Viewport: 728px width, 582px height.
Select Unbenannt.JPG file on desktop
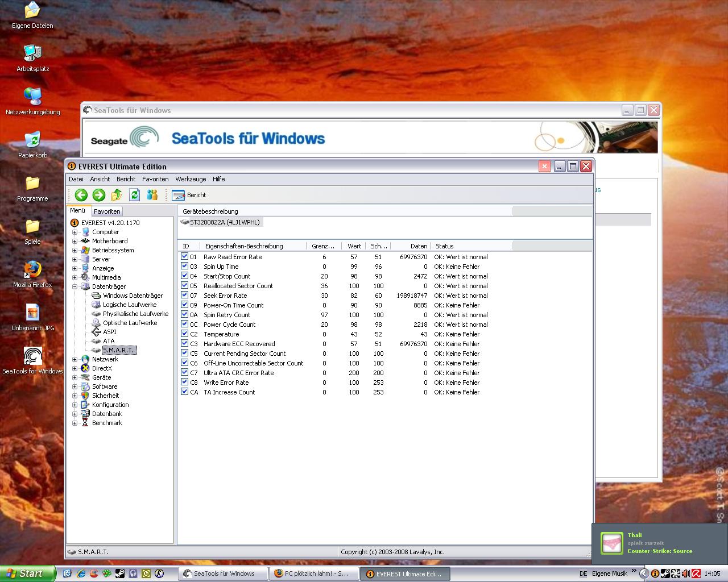pos(32,317)
